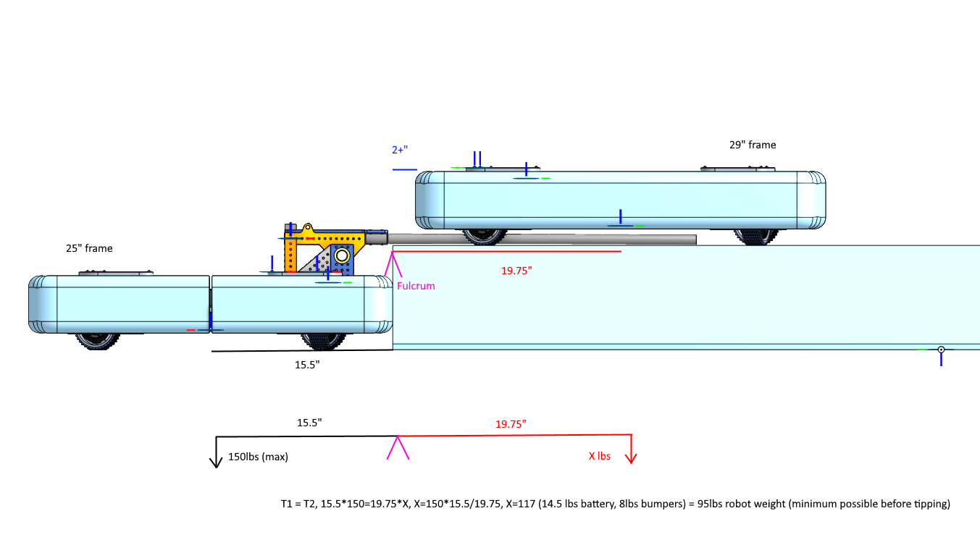This screenshot has height=537, width=980.
Task: Click the black downward arrow beside 150lbs
Action: click(x=216, y=452)
